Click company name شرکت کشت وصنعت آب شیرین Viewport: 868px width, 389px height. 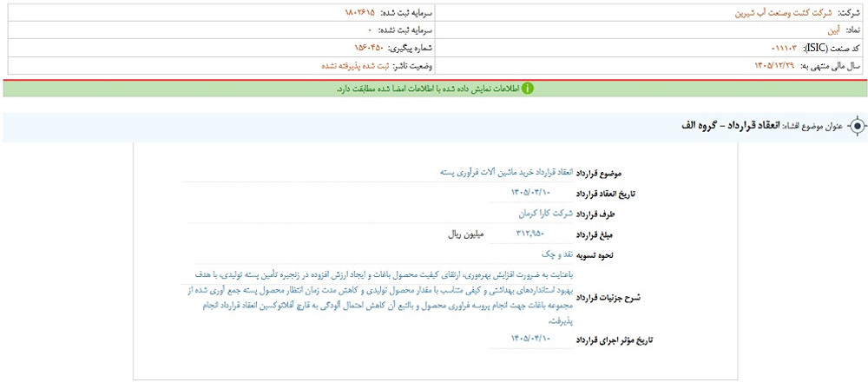(x=782, y=12)
